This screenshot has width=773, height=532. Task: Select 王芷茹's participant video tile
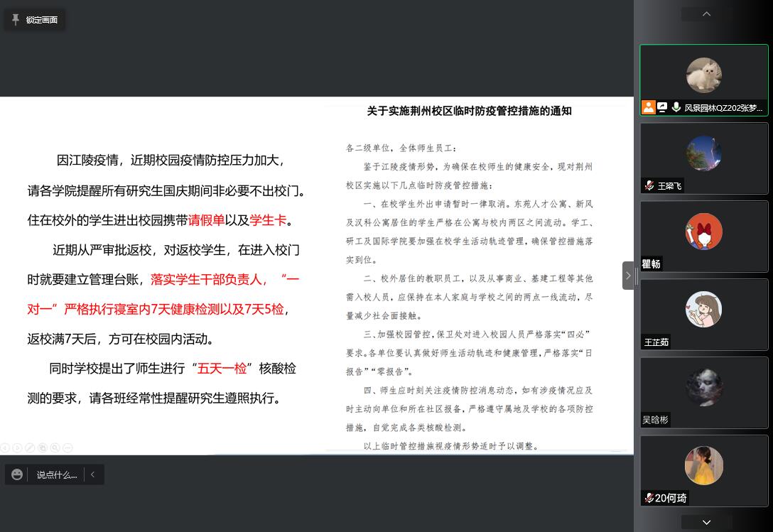point(703,314)
